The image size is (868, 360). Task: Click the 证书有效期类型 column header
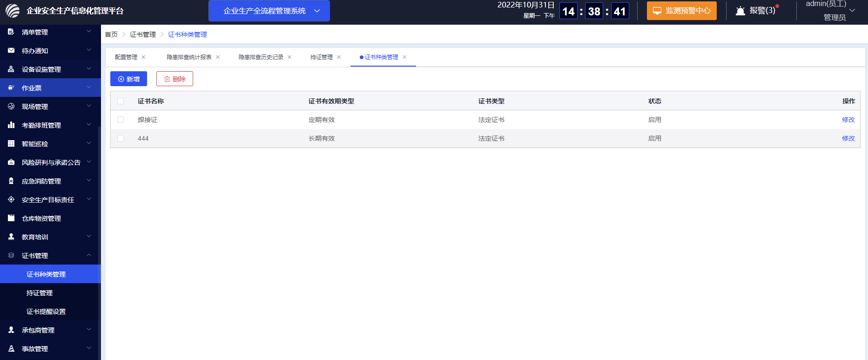tap(331, 101)
